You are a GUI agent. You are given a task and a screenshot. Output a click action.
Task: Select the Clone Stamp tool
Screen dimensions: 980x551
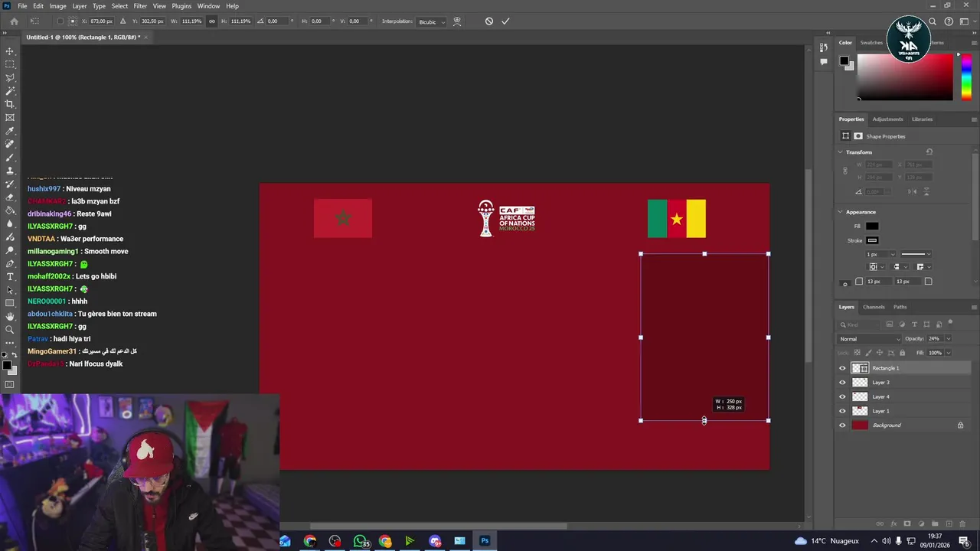(10, 171)
